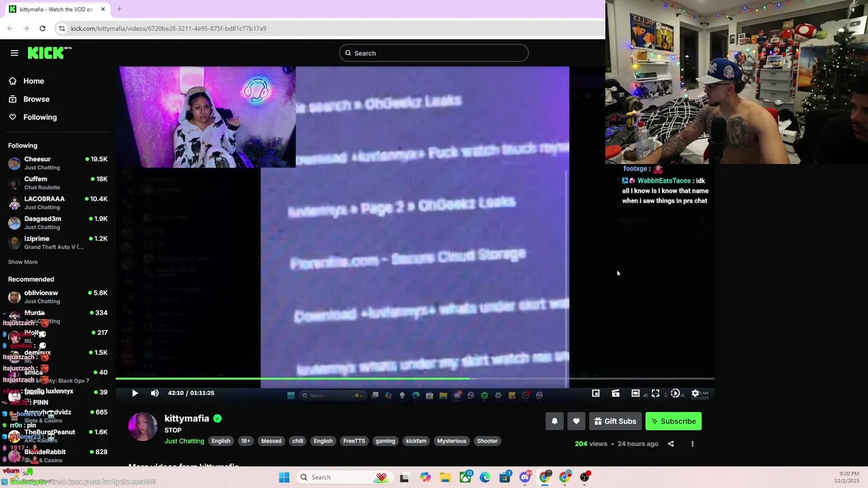This screenshot has width=868, height=488.
Task: Select the Mysterious tag
Action: click(x=452, y=441)
